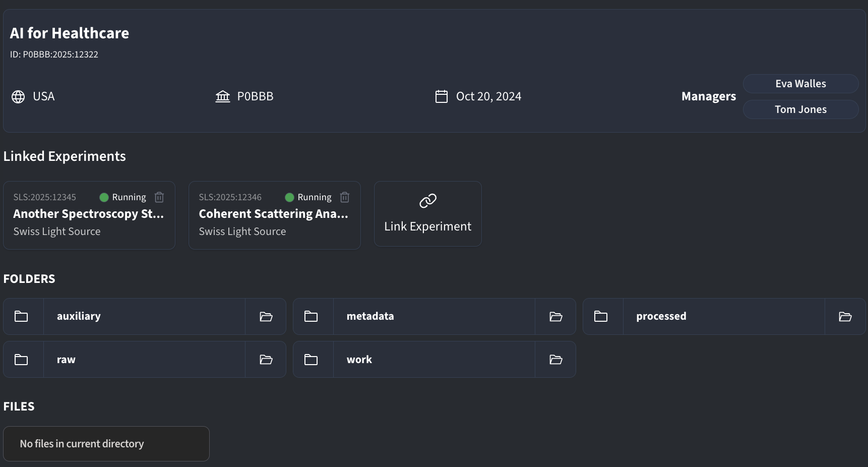The image size is (868, 467).
Task: Open Another Spectroscopy St... experiment card
Action: (89, 214)
